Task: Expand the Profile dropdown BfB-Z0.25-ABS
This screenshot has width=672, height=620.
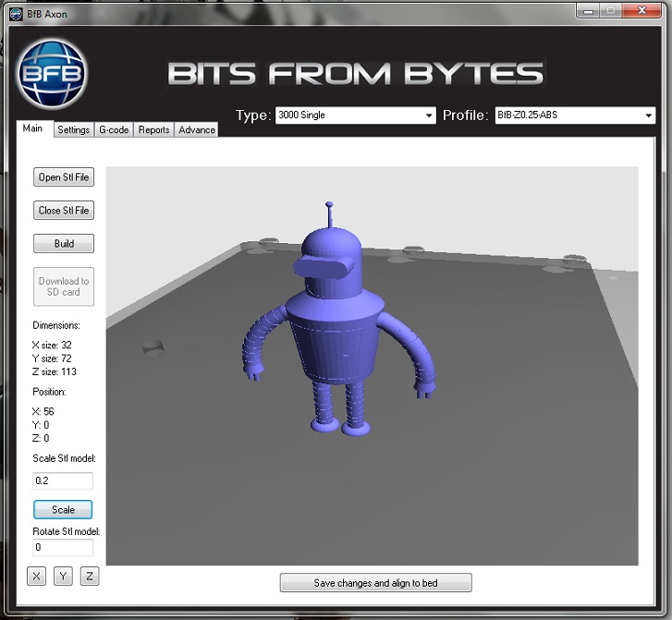Action: (x=575, y=115)
